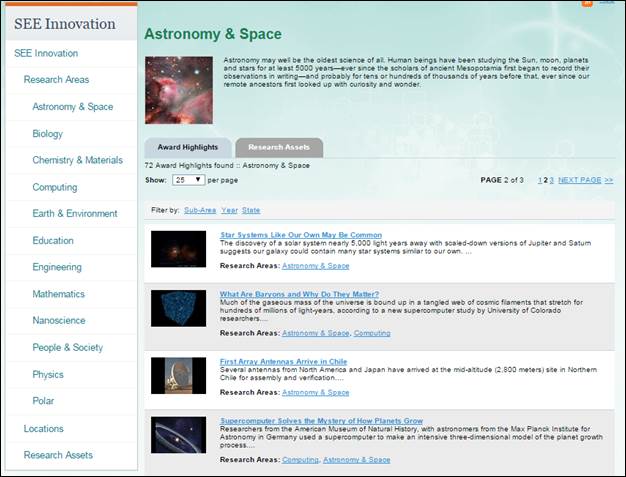The width and height of the screenshot is (626, 477).
Task: Jump to page 1 of results
Action: [x=540, y=180]
